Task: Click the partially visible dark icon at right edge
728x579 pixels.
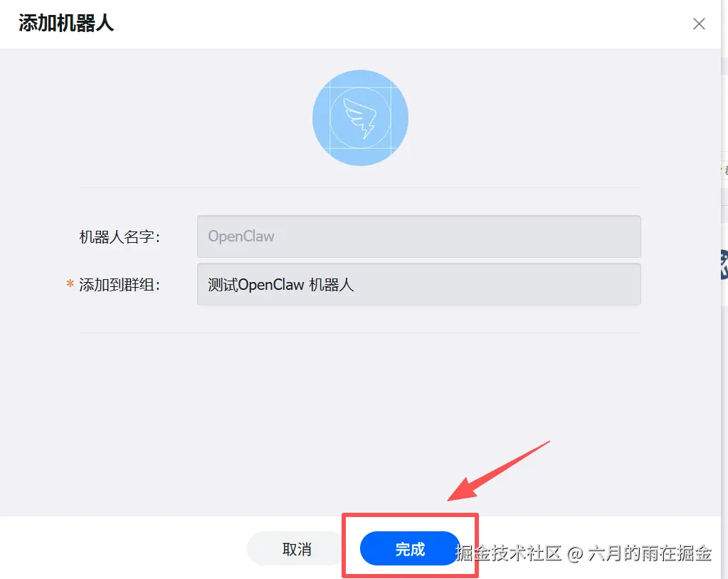Action: 724,265
